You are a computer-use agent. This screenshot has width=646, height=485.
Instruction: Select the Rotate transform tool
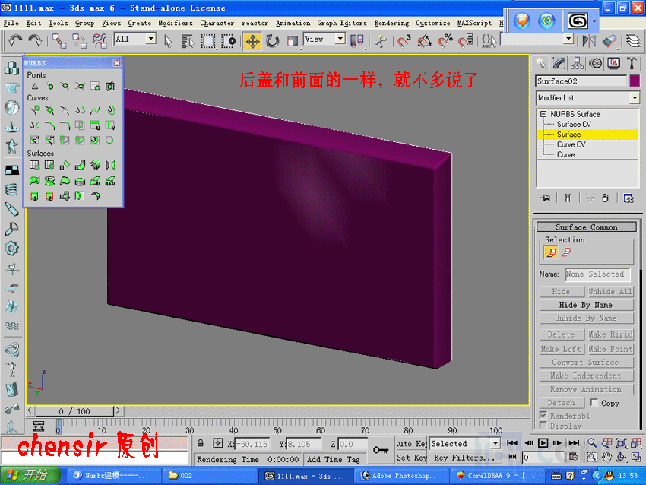[272, 41]
